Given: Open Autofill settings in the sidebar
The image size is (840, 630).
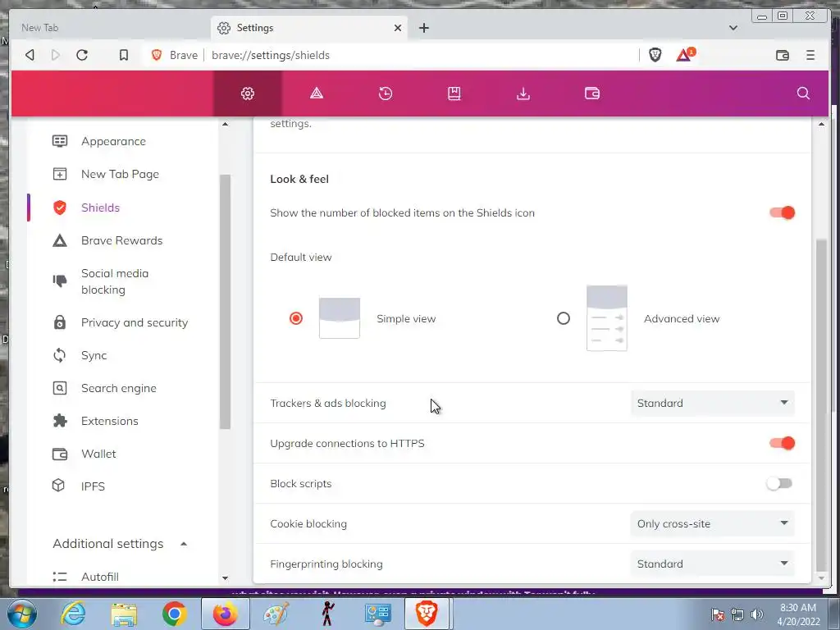Looking at the screenshot, I should point(99,577).
